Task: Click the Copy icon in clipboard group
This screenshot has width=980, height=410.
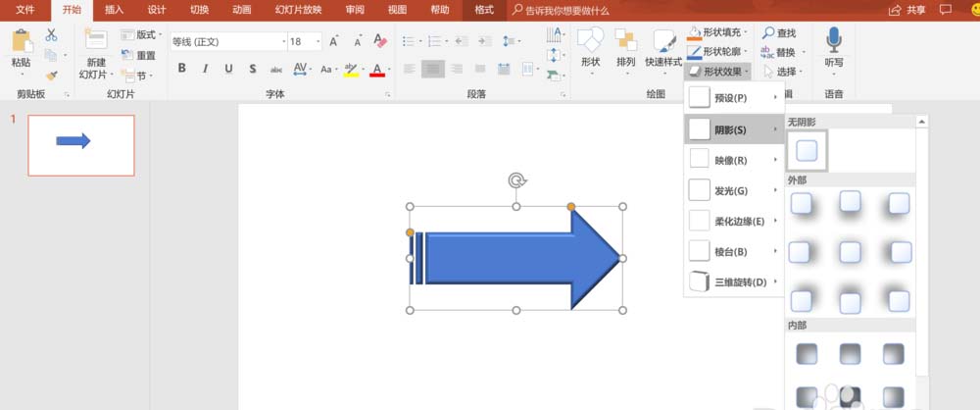Action: pyautogui.click(x=51, y=56)
